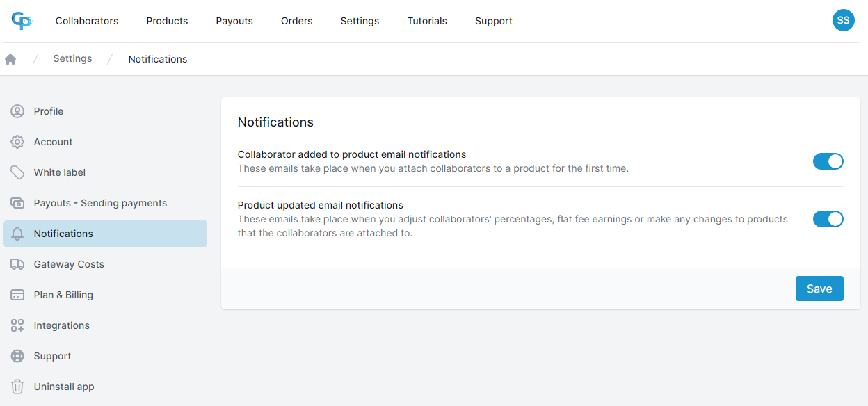Open the Orders page from top navigation
868x406 pixels.
[x=296, y=21]
